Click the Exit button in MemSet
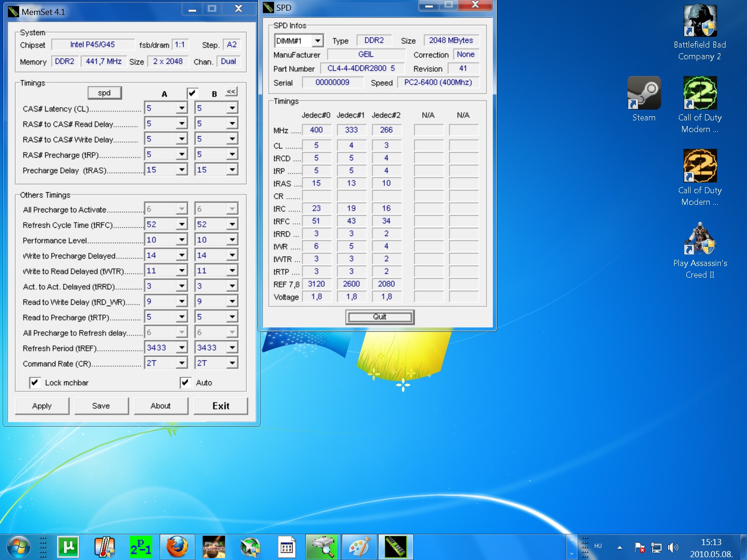The image size is (747, 560). click(x=221, y=406)
